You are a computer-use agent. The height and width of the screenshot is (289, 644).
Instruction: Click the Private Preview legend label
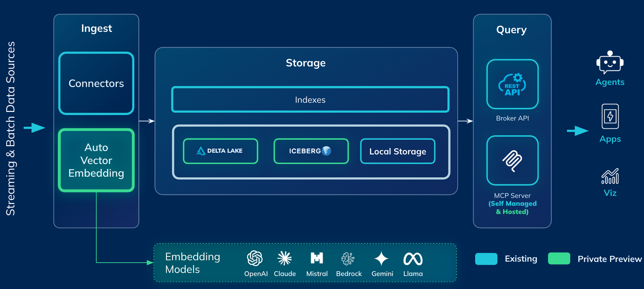[609, 259]
